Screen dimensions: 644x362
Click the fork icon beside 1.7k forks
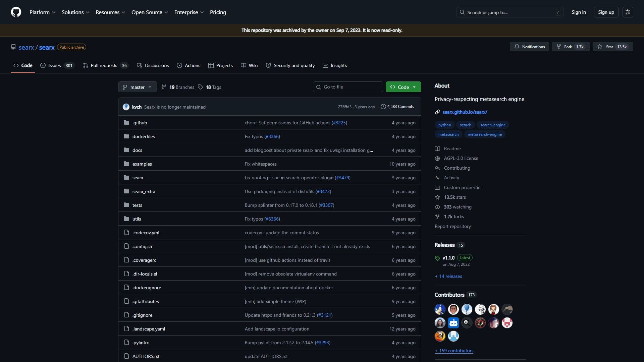click(x=437, y=217)
